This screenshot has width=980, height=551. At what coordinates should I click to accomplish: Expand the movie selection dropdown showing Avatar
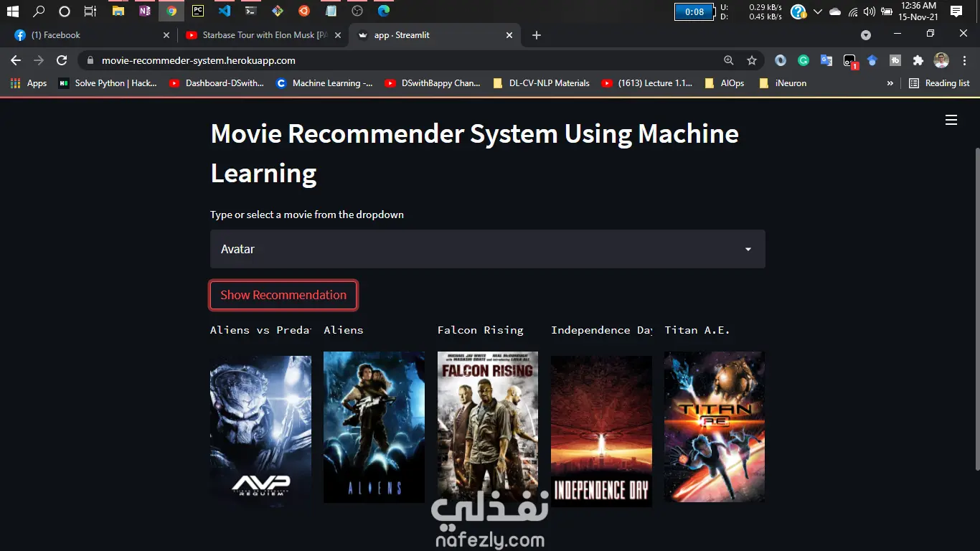tap(488, 249)
